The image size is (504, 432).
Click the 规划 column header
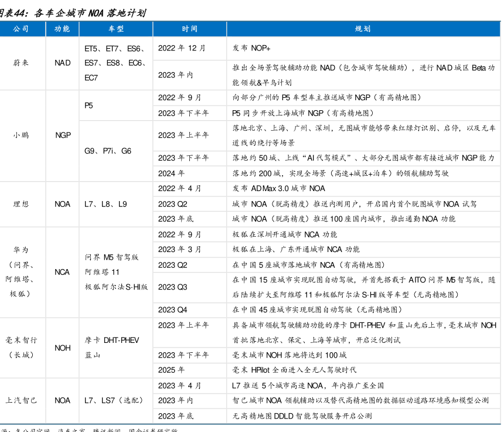pyautogui.click(x=363, y=29)
